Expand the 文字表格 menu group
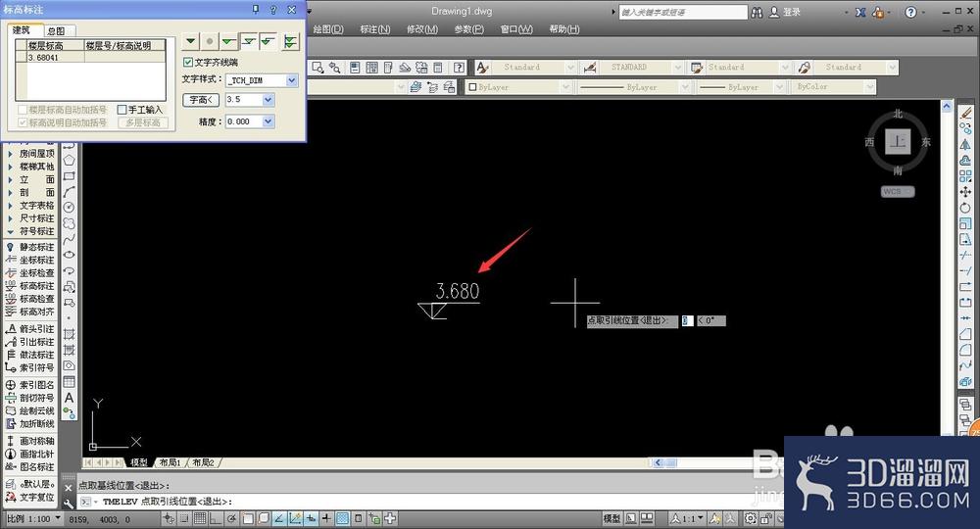 pyautogui.click(x=30, y=205)
